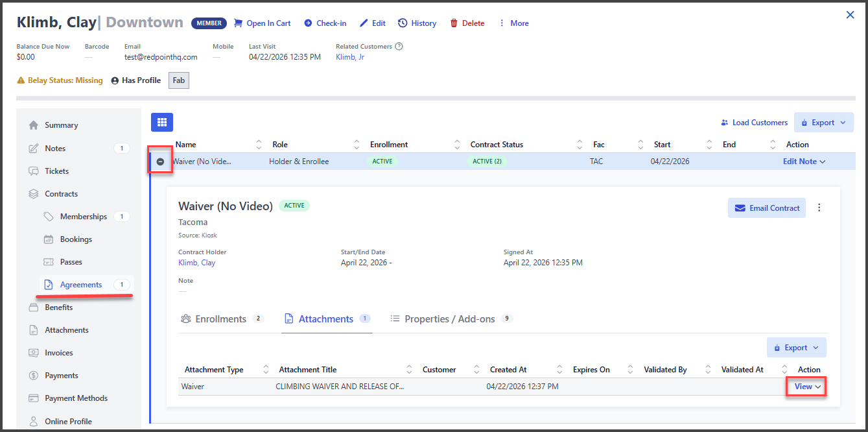Click the Edit pencil button
This screenshot has width=868, height=432.
coord(372,23)
